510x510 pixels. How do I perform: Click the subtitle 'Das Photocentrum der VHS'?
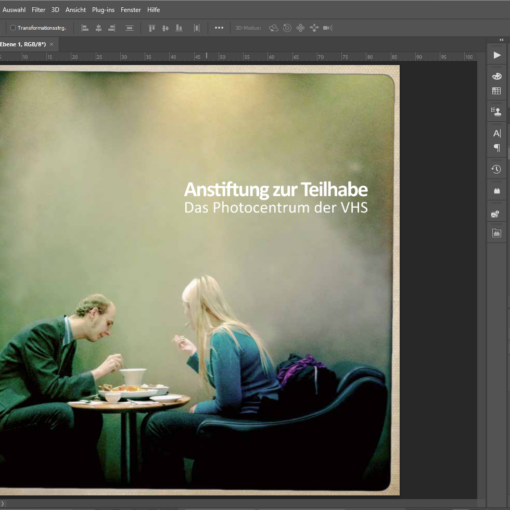tap(276, 207)
